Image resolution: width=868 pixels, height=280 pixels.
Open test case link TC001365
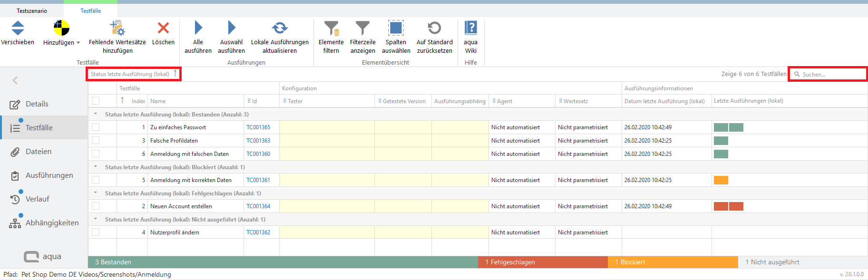pos(258,127)
